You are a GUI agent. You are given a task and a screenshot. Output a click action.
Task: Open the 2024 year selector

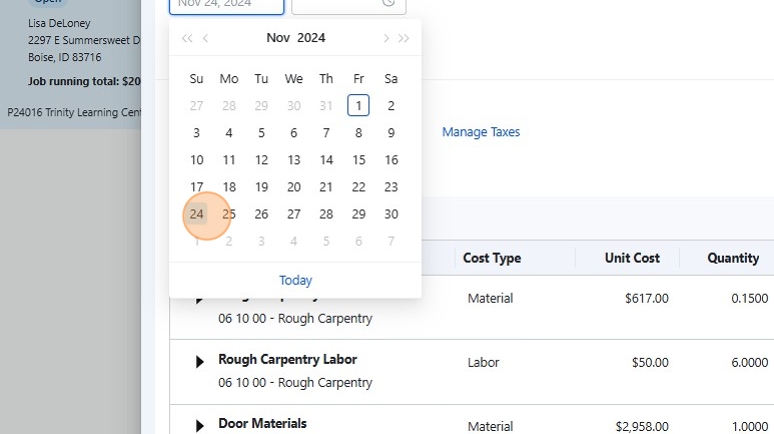[x=311, y=38]
